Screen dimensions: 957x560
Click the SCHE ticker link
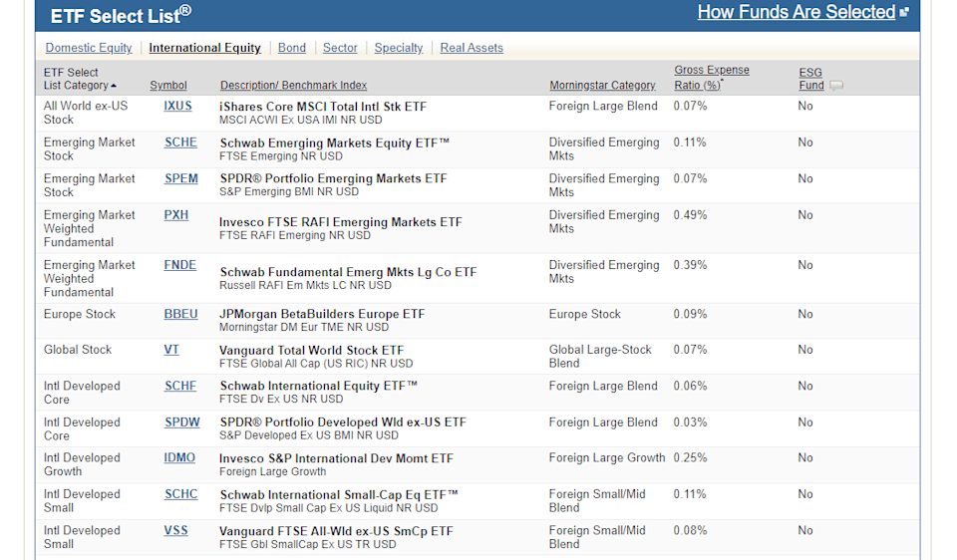point(180,142)
